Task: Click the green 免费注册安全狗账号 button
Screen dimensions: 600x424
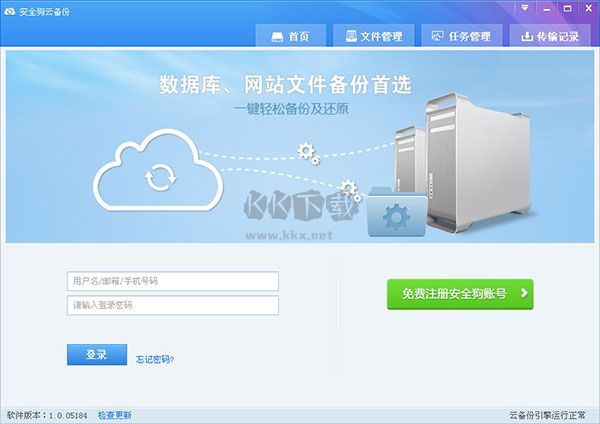Action: coord(460,294)
